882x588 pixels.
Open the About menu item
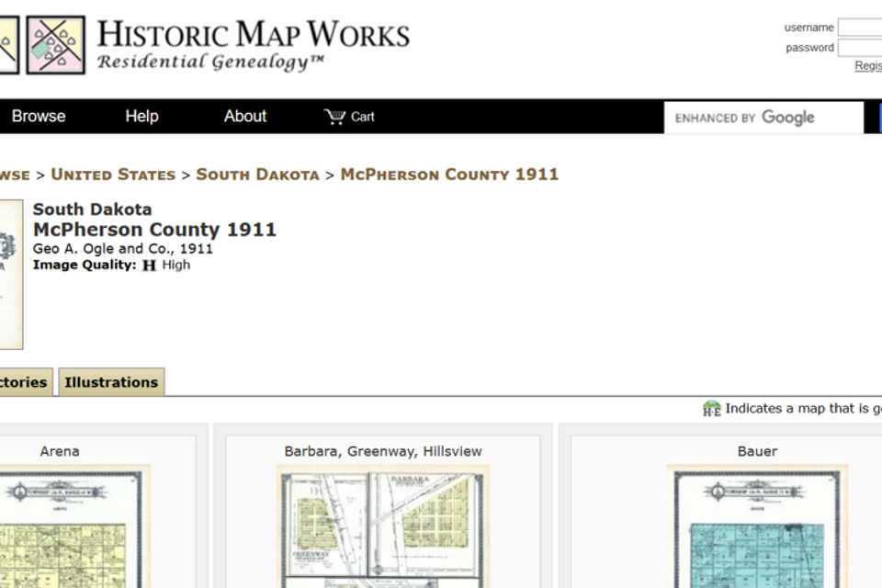click(245, 117)
